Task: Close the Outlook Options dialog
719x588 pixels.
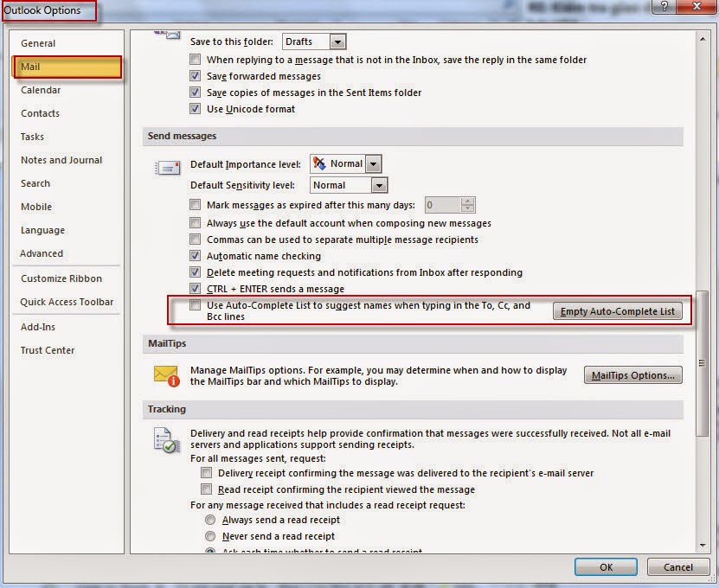Action: pyautogui.click(x=697, y=6)
